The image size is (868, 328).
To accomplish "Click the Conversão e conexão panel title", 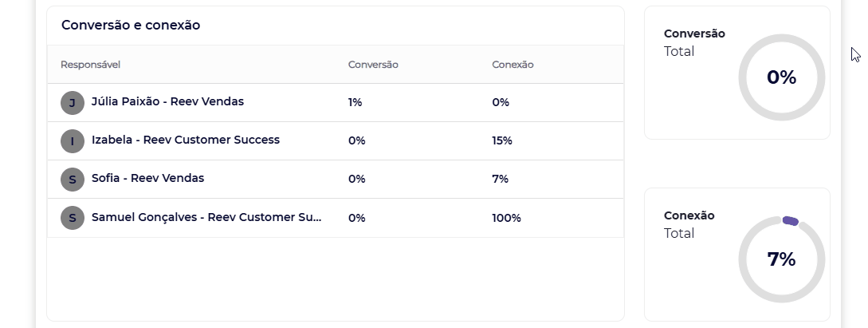I will tap(131, 25).
